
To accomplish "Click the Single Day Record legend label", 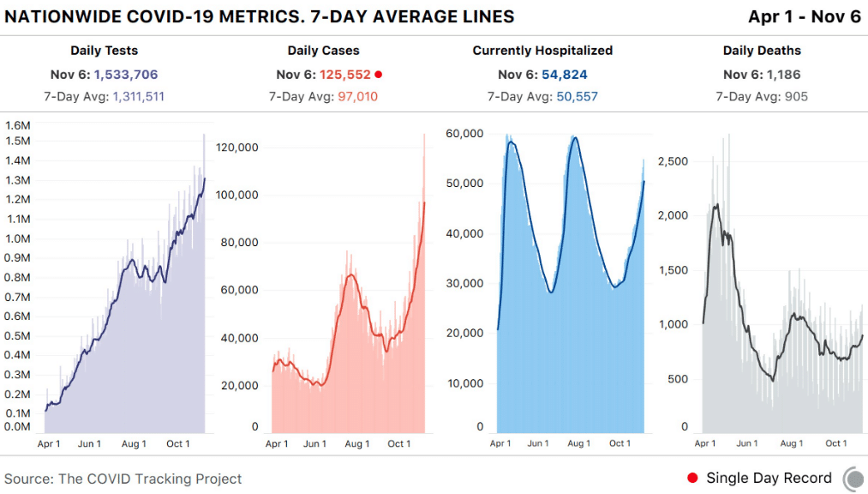I will [x=769, y=478].
